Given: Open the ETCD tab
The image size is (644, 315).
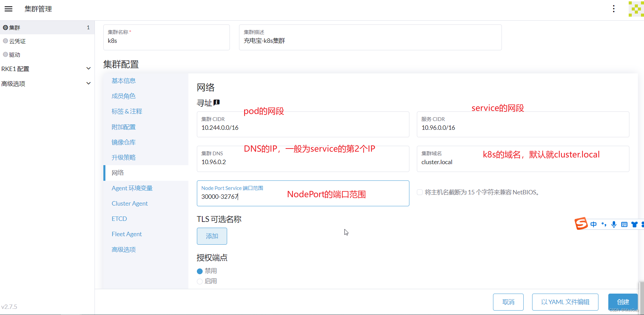Looking at the screenshot, I should click(146, 219).
